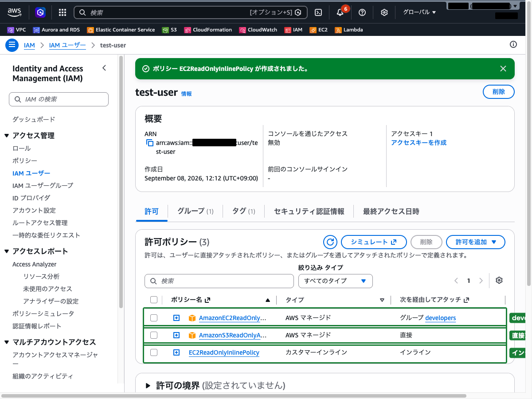Image resolution: width=532 pixels, height=399 pixels.
Task: Expand the EC2ReadOnlyInlinePolicy row
Action: [x=176, y=352]
